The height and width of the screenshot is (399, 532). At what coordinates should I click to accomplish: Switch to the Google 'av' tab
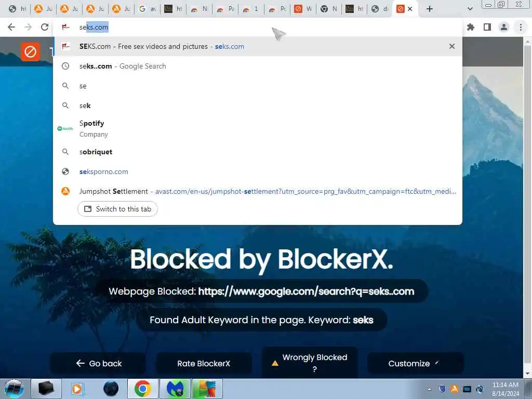pyautogui.click(x=147, y=9)
